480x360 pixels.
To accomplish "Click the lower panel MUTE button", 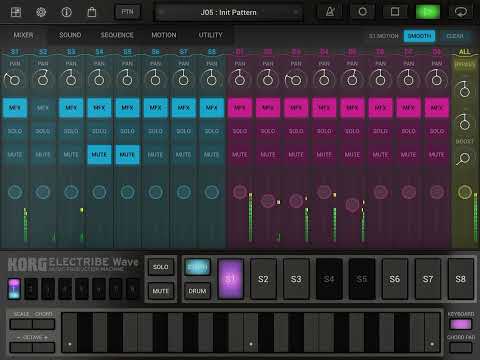I will 160,291.
